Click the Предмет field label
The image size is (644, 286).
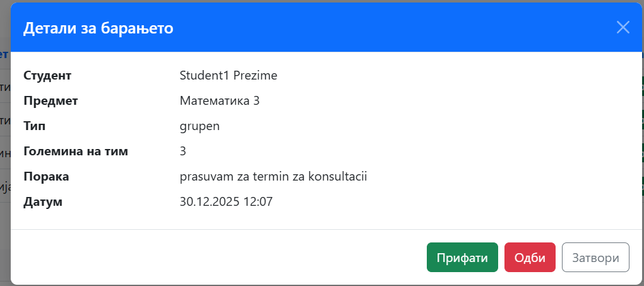[51, 101]
